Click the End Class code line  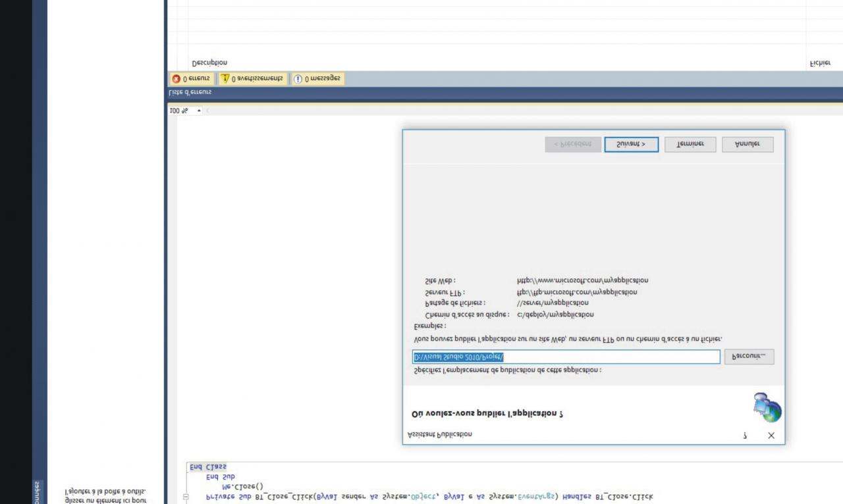(208, 467)
